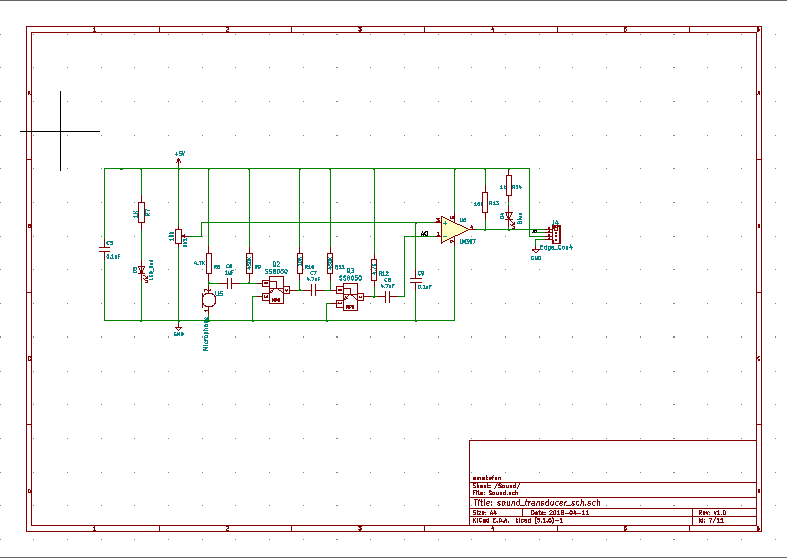Click the LED_Red diode symbol below R7
Image resolution: width=787 pixels, height=558 pixels.
pyautogui.click(x=142, y=270)
